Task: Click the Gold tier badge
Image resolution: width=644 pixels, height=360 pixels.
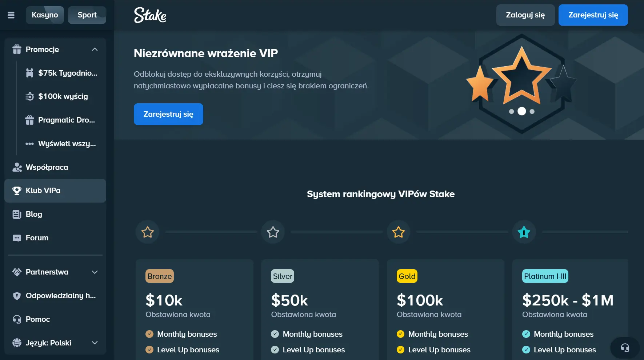Action: click(x=407, y=276)
